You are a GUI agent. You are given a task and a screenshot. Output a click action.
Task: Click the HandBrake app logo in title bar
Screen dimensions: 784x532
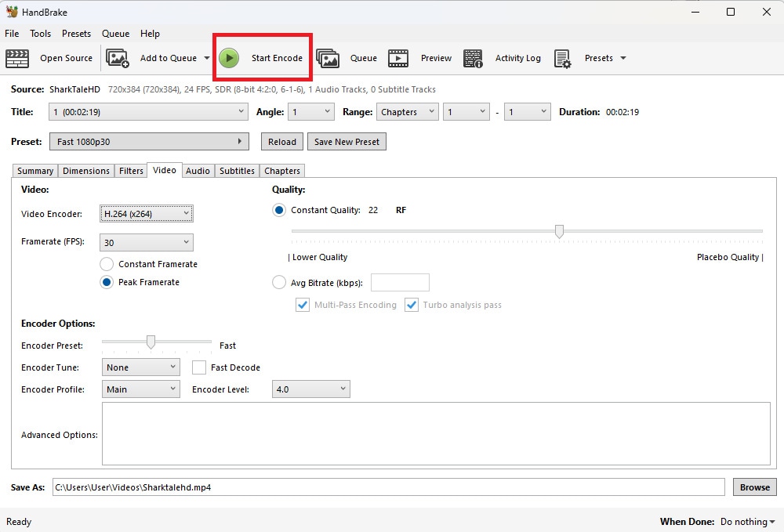click(12, 12)
